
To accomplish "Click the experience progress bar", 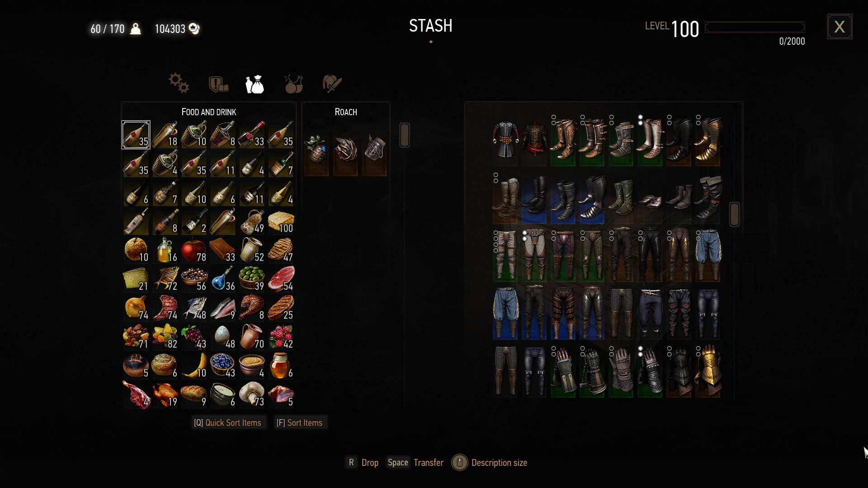I will (x=755, y=27).
